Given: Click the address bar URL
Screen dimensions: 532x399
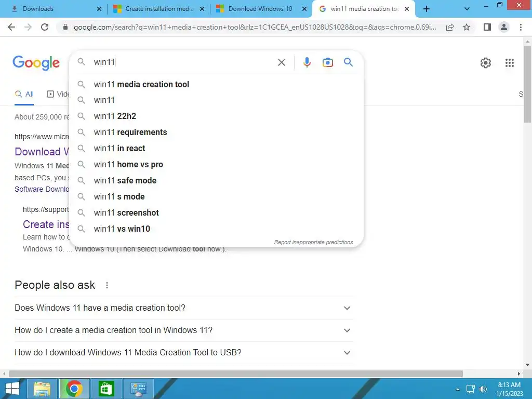Looking at the screenshot, I should [x=255, y=27].
